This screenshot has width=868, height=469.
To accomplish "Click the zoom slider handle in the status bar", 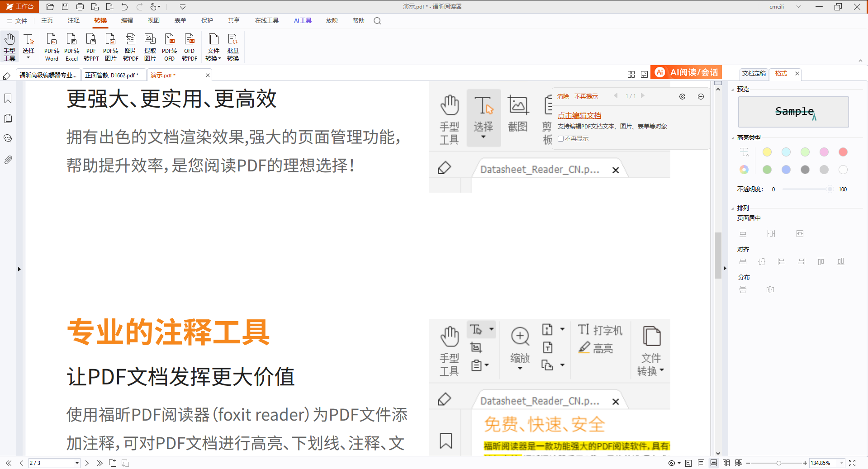I will tap(778, 463).
